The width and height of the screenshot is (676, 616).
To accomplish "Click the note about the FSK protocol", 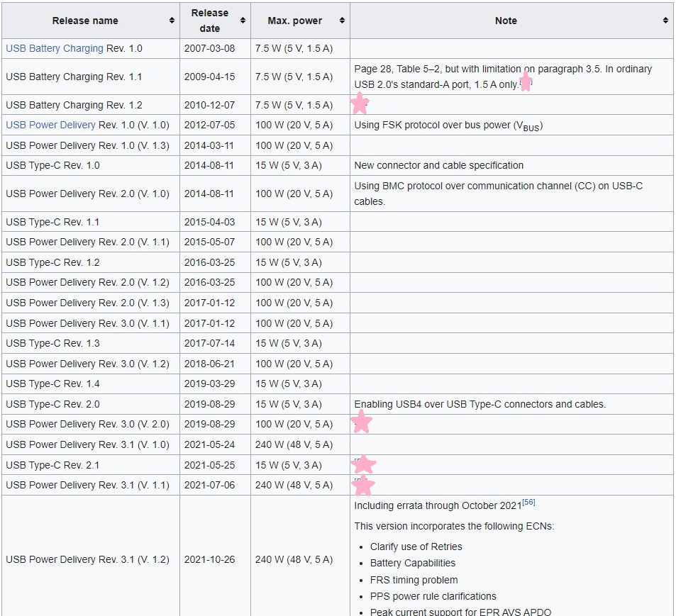I will [x=448, y=125].
